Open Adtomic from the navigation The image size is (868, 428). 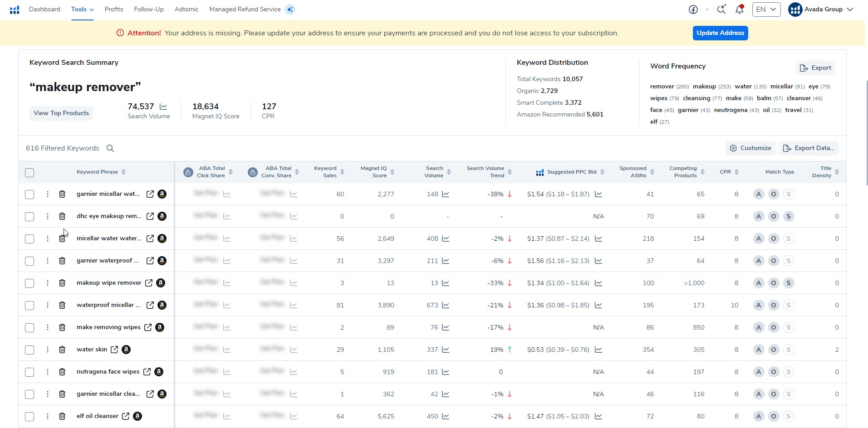tap(186, 9)
